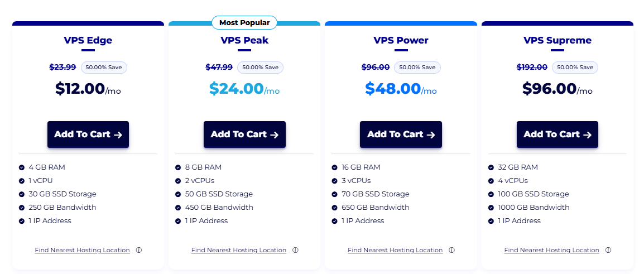This screenshot has width=644, height=274.
Task: Add VPS Power plan to cart
Action: [x=401, y=134]
